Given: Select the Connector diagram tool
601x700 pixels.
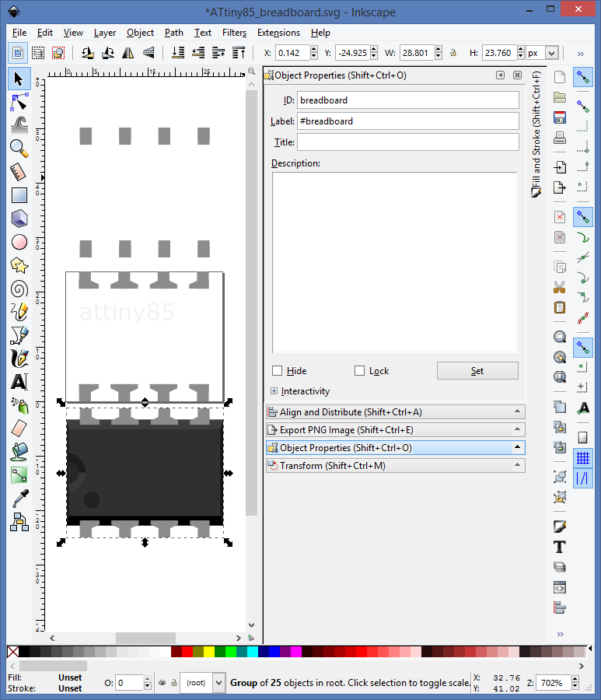Looking at the screenshot, I should (19, 522).
